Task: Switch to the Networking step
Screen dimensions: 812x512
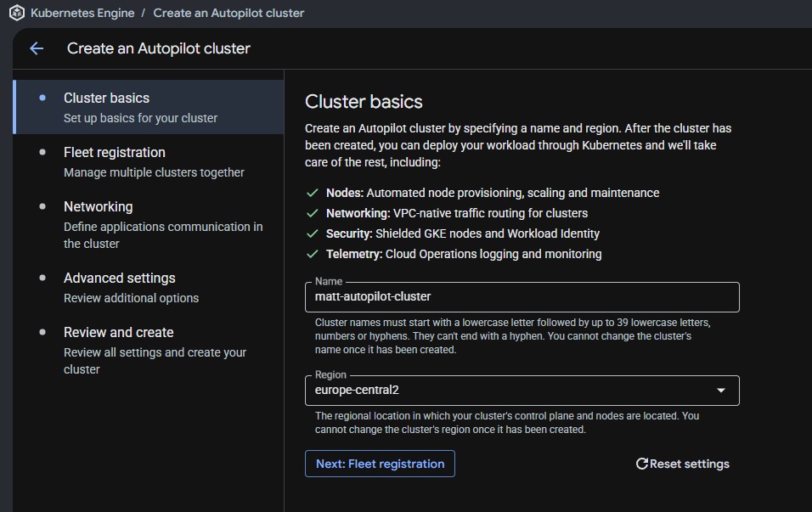Action: click(149, 225)
